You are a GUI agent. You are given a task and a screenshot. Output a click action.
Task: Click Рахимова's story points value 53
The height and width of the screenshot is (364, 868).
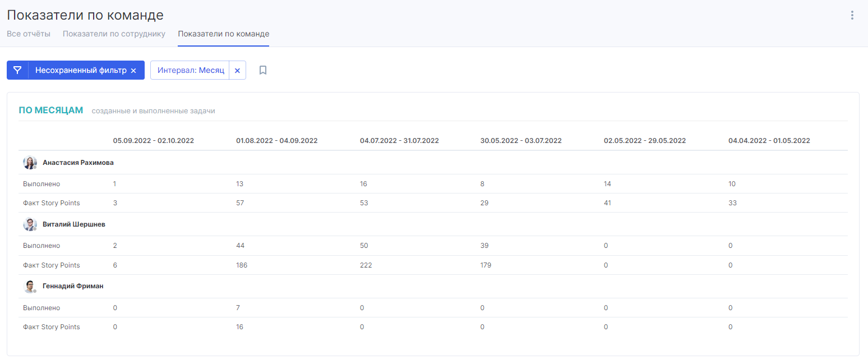[x=364, y=203]
